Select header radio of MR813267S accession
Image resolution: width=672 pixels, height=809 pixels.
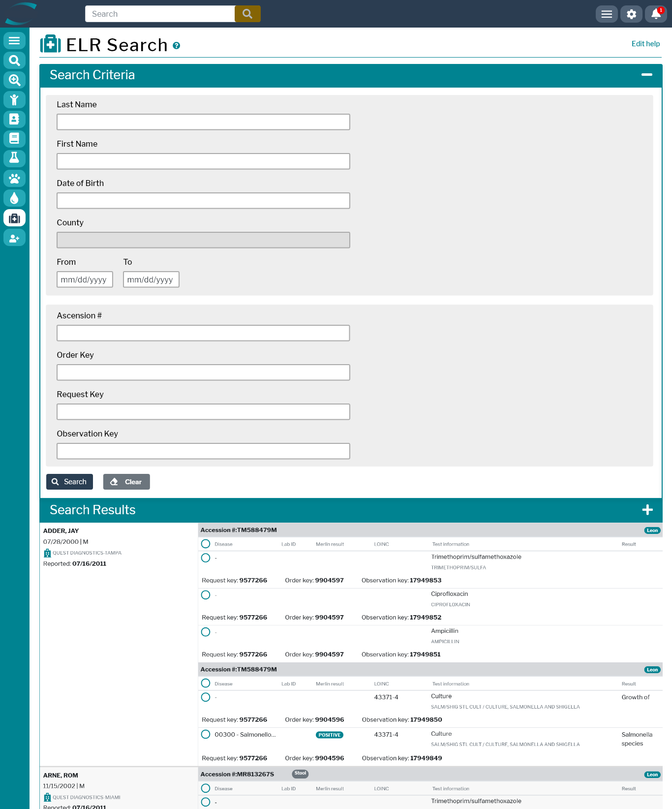pos(206,788)
